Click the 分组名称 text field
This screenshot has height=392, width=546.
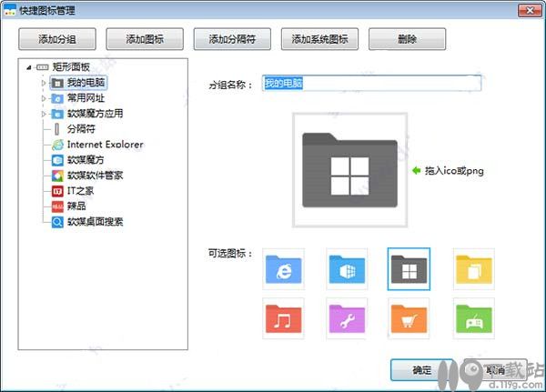coord(371,83)
